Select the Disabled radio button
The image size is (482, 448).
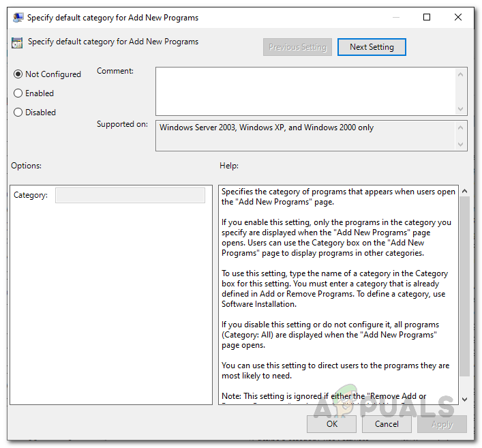tap(18, 113)
